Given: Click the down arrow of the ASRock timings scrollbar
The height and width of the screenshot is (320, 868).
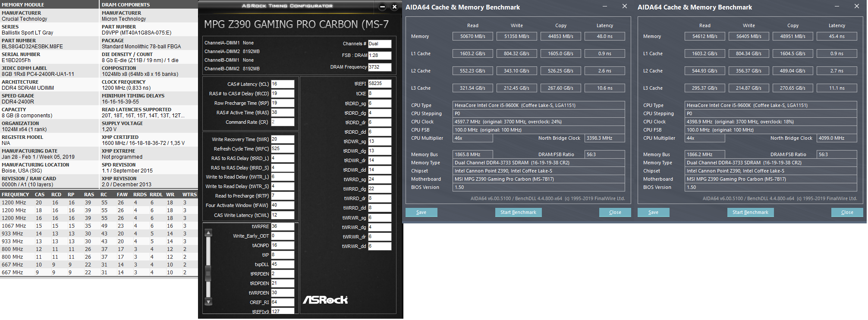Looking at the screenshot, I should click(208, 302).
